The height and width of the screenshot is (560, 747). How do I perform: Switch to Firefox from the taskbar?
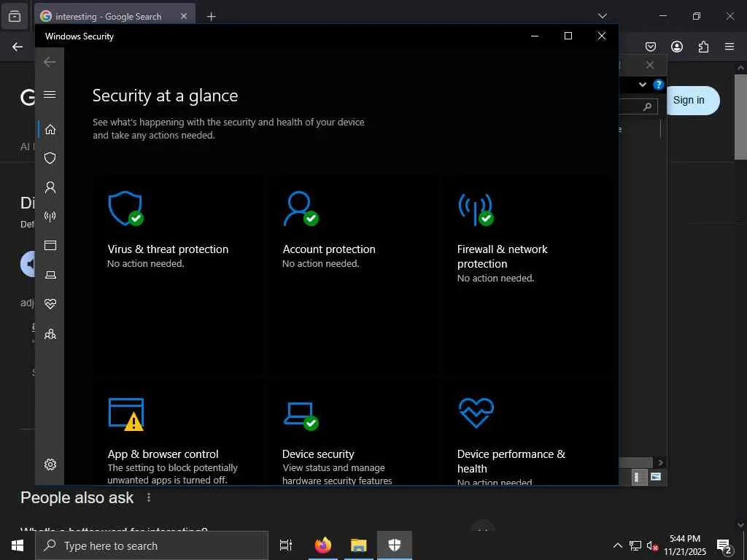[323, 545]
